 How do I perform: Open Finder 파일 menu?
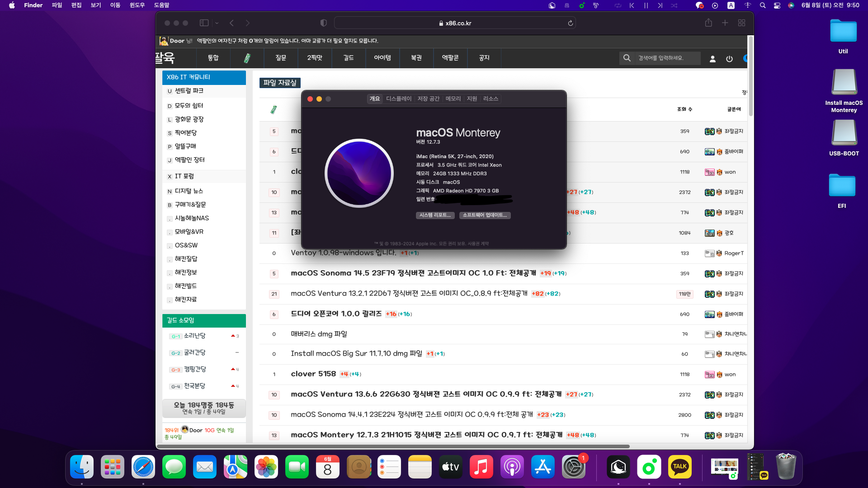point(57,5)
